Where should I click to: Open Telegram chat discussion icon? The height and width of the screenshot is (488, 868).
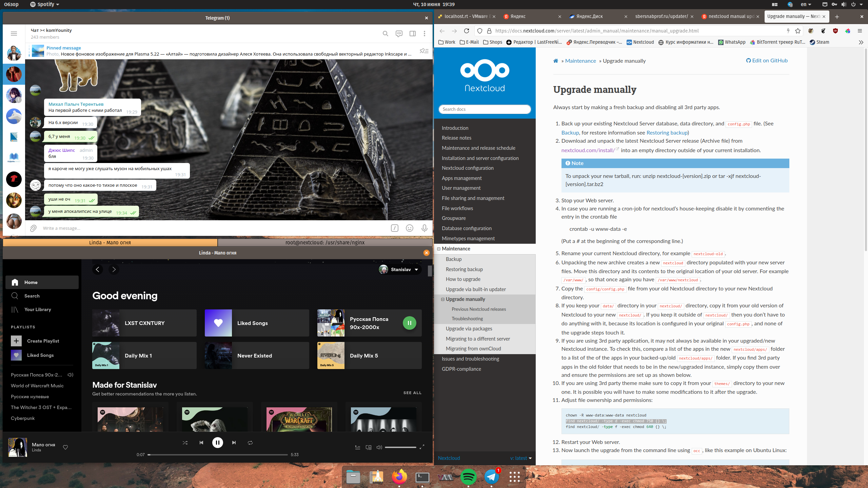[399, 34]
